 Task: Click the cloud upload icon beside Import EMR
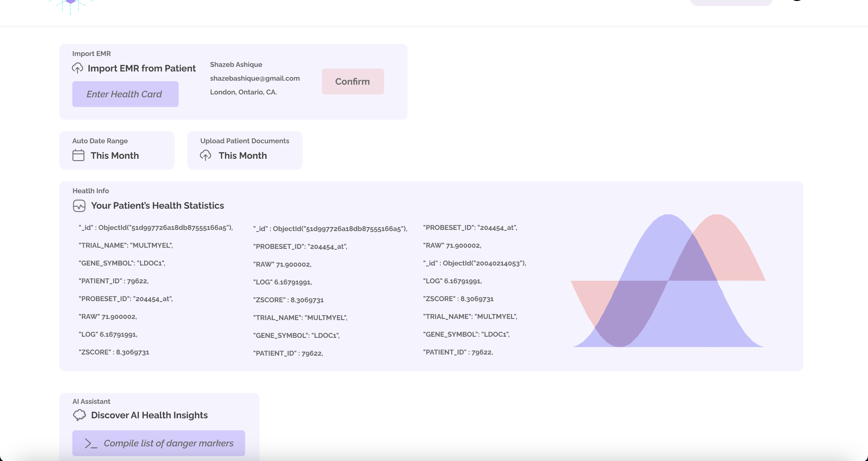(x=77, y=68)
